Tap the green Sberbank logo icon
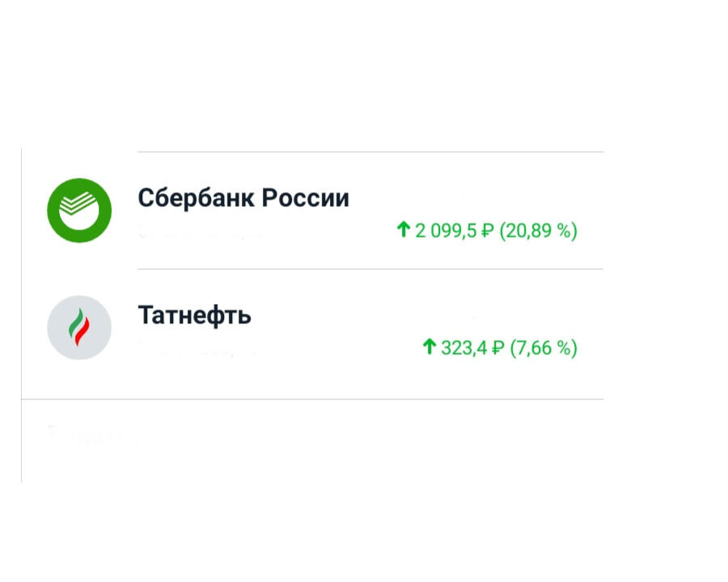Screen dimensions: 728x582 (x=79, y=210)
